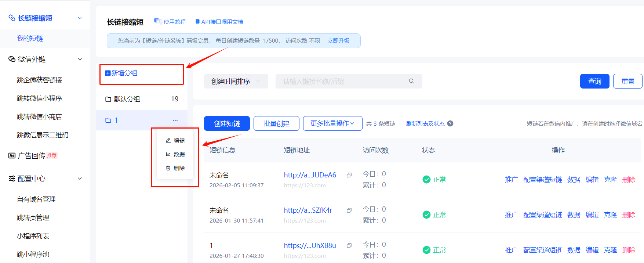Expand the 创建时间排序 sort dropdown
Image resolution: width=644 pixels, height=263 pixels.
pyautogui.click(x=236, y=81)
